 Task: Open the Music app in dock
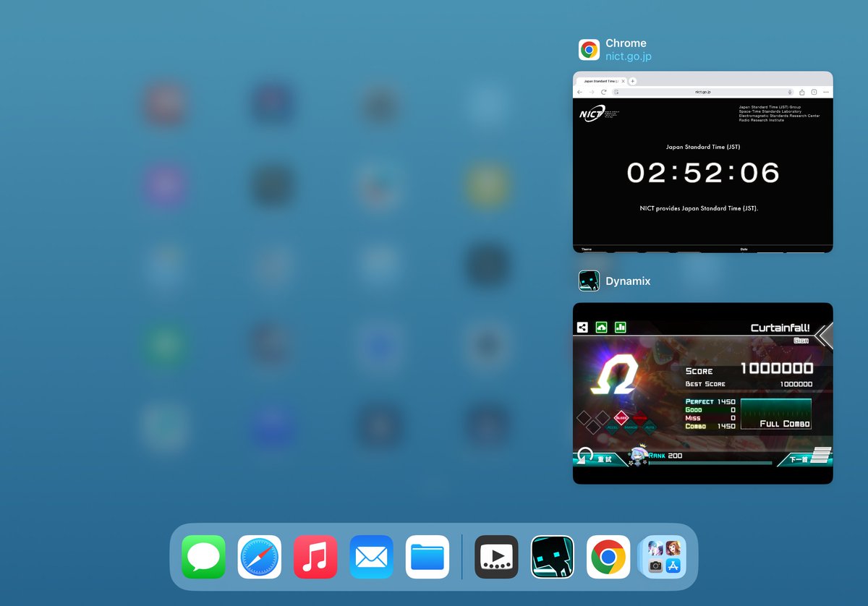(315, 557)
